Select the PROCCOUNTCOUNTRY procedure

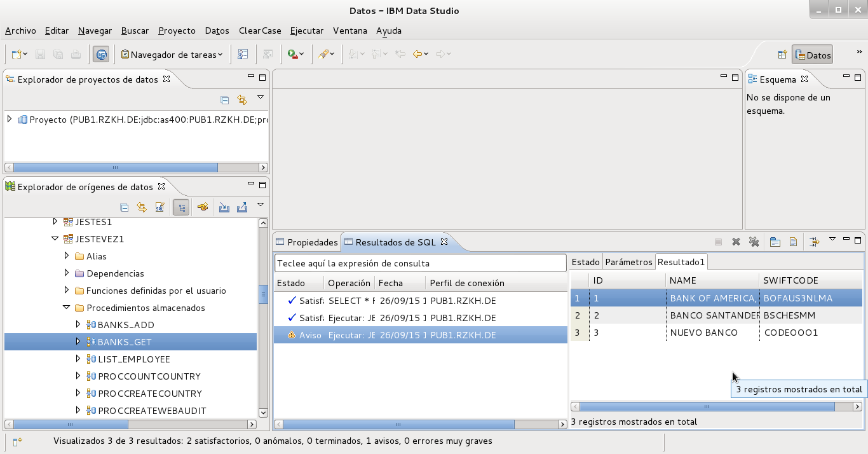pyautogui.click(x=149, y=376)
